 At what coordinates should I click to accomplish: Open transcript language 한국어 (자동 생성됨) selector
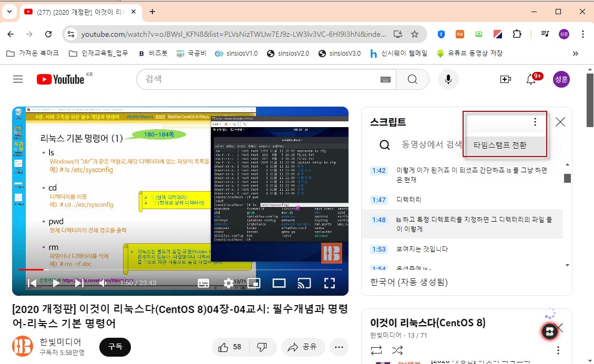409,282
